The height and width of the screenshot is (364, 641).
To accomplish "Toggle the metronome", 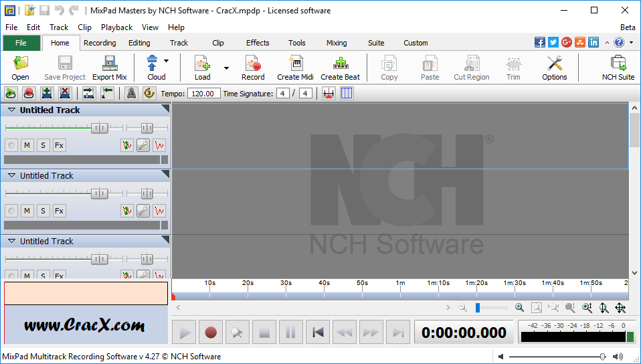I will [131, 94].
